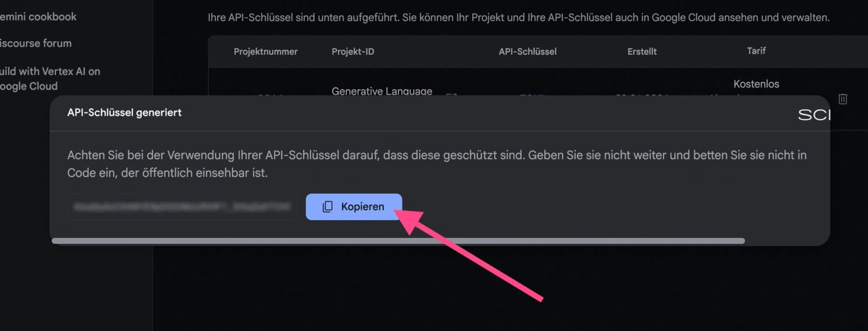Visit the Build with Vertex AI on Google Cloud link
Viewport: 868px width, 331px height.
50,79
